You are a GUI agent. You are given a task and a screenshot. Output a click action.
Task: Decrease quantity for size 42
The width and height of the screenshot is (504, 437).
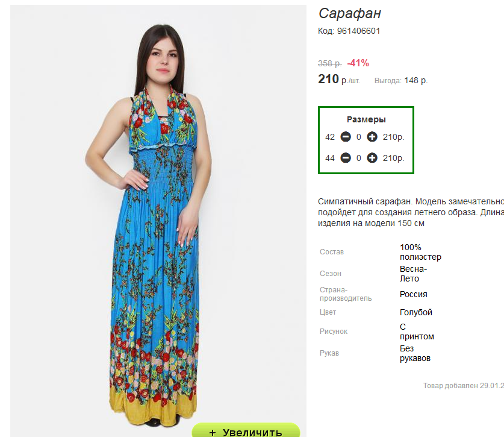pyautogui.click(x=346, y=137)
